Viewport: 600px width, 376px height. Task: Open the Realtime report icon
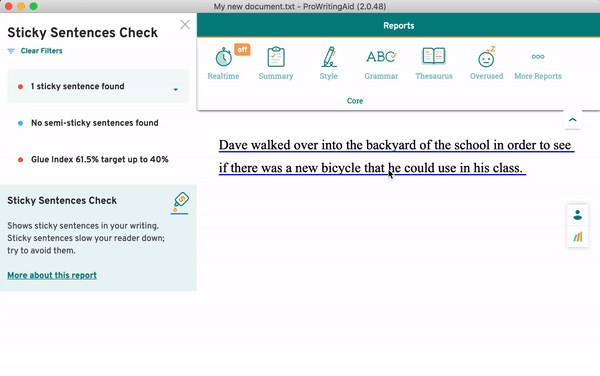[x=223, y=57]
